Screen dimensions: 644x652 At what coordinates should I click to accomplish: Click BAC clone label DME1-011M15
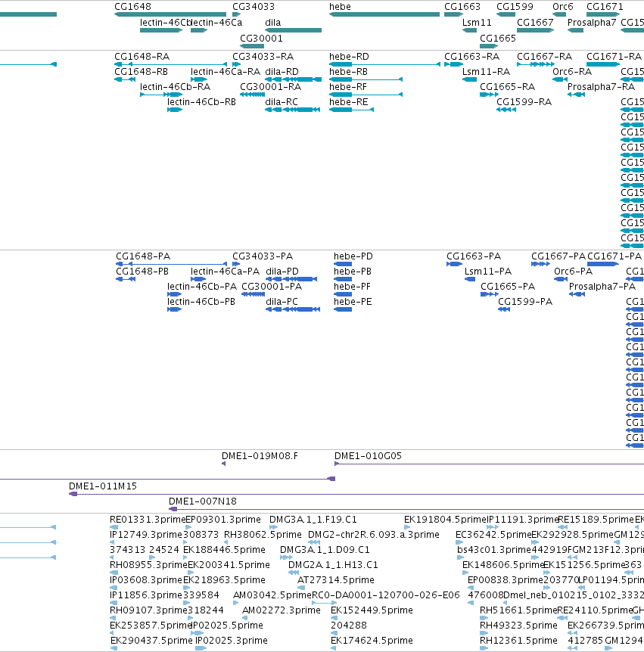coord(103,486)
